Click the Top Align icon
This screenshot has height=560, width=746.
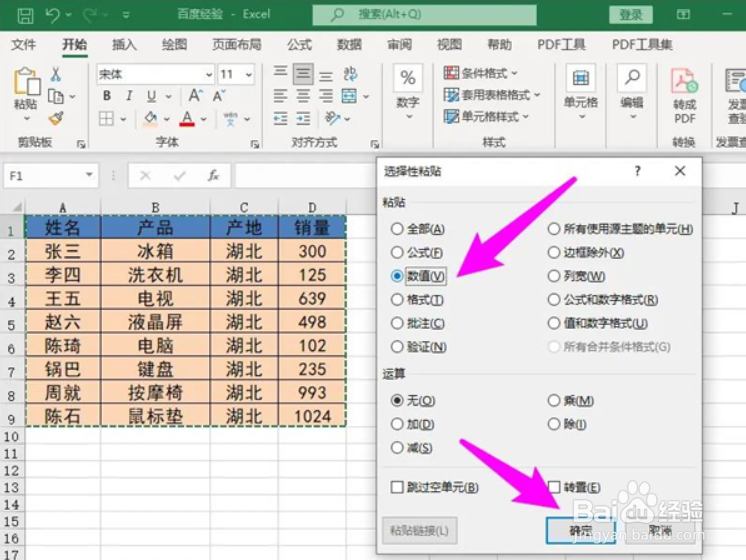(x=280, y=73)
